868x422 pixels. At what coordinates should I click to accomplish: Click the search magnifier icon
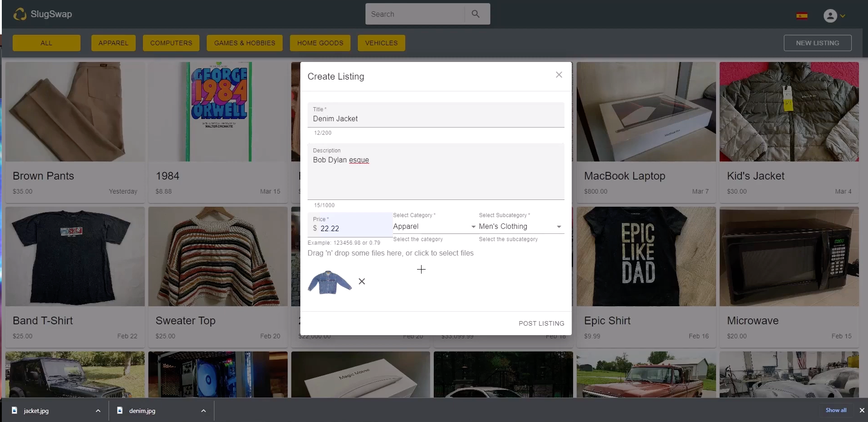tap(475, 14)
